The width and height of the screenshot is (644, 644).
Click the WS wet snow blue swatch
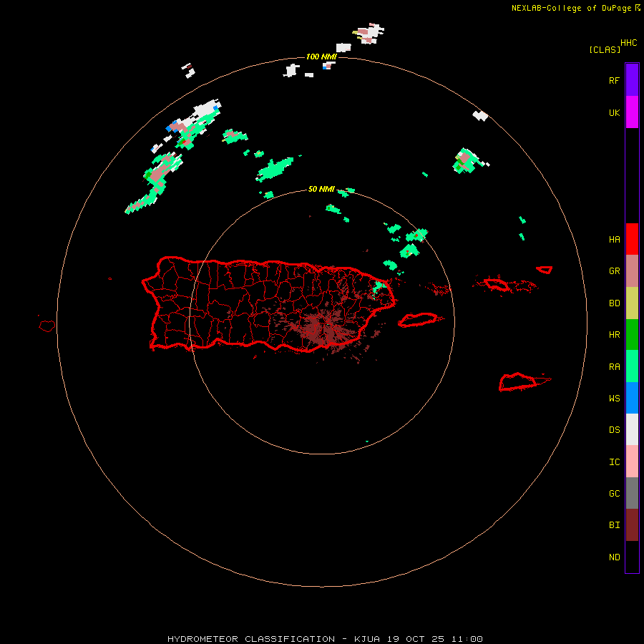pyautogui.click(x=632, y=398)
